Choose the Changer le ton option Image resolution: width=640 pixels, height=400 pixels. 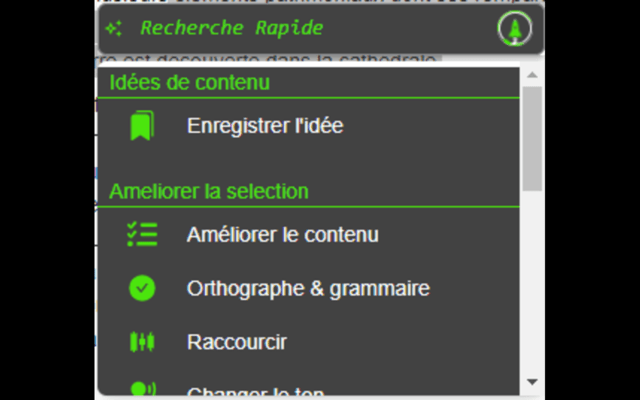[255, 391]
